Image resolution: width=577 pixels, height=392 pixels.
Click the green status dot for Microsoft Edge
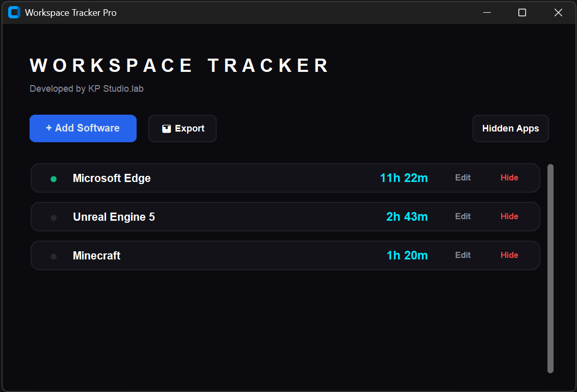click(54, 179)
